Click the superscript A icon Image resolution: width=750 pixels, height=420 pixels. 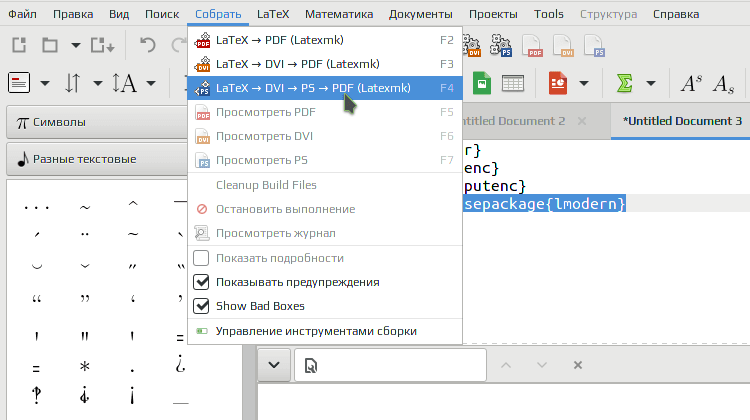point(691,83)
